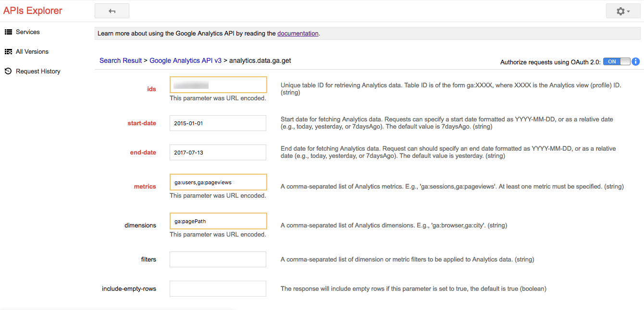Click the Request History clock icon
Viewport: 644px width, 310px height.
tap(8, 72)
